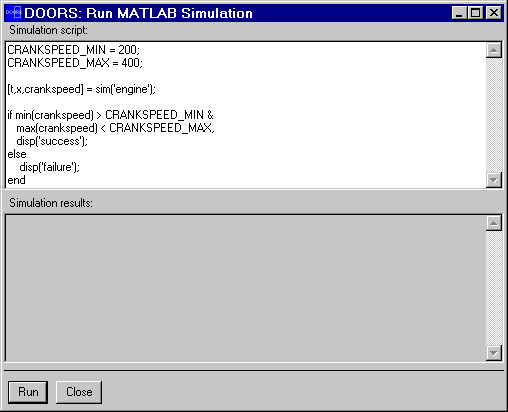Maximize the Run MATLAB Simulation window

click(x=476, y=13)
